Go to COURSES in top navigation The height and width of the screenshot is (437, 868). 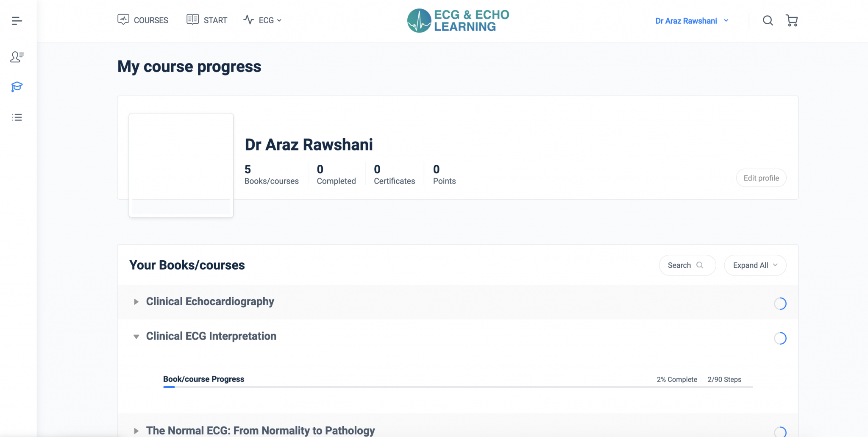pyautogui.click(x=143, y=20)
